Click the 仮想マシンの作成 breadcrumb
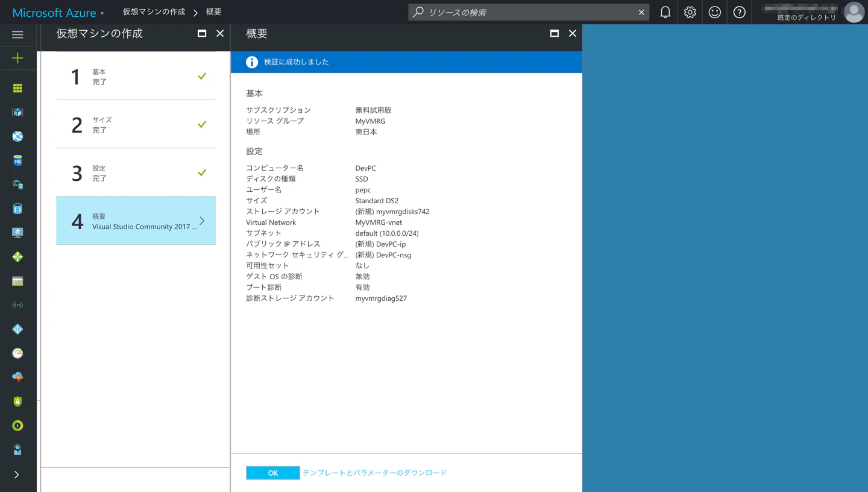 [154, 12]
